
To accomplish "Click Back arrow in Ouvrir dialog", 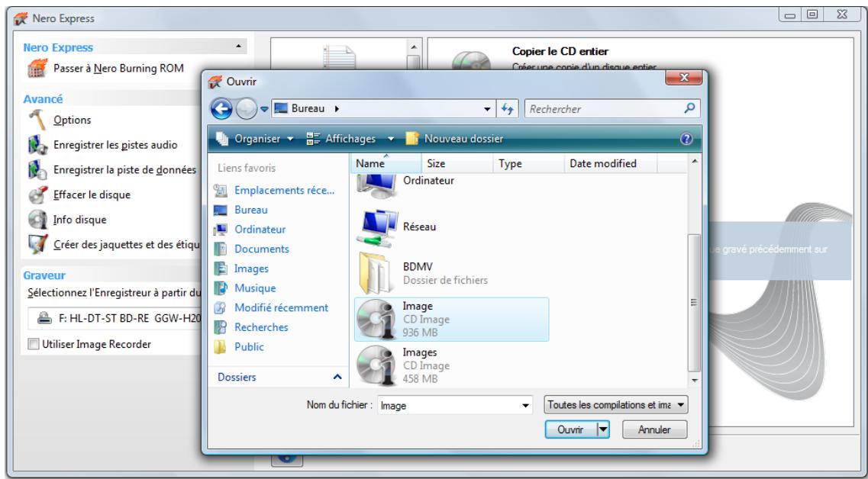I will pos(221,109).
